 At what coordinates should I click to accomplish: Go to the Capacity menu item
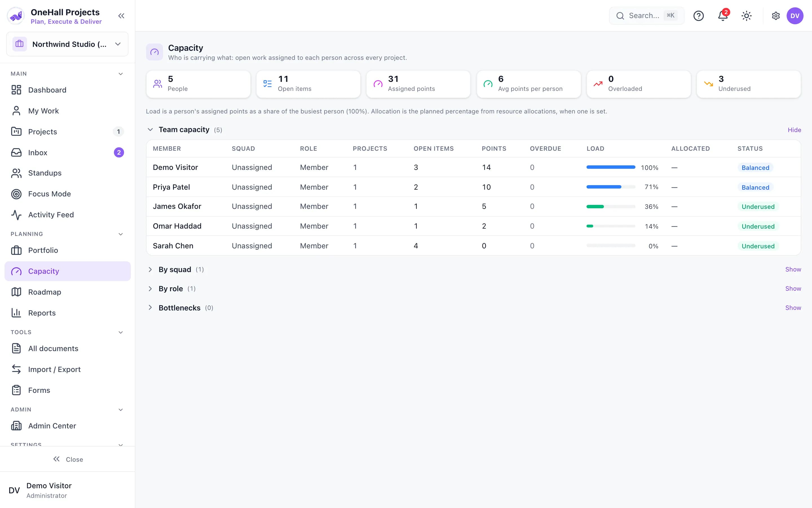click(x=67, y=271)
